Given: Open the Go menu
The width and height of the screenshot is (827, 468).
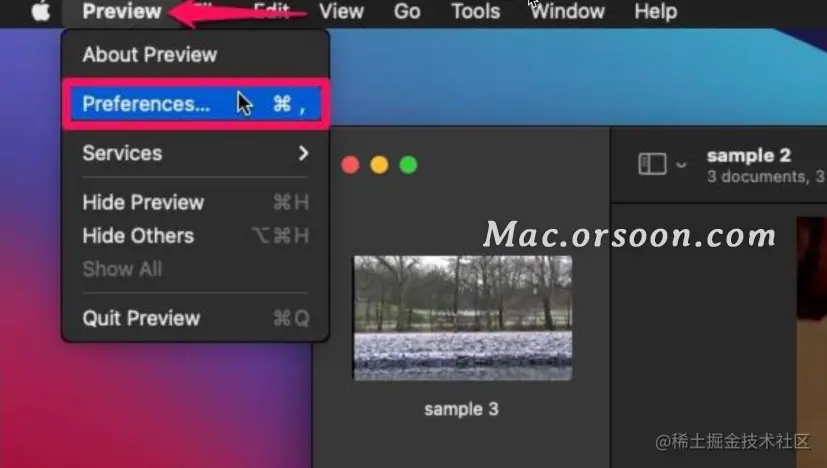Looking at the screenshot, I should tap(407, 11).
